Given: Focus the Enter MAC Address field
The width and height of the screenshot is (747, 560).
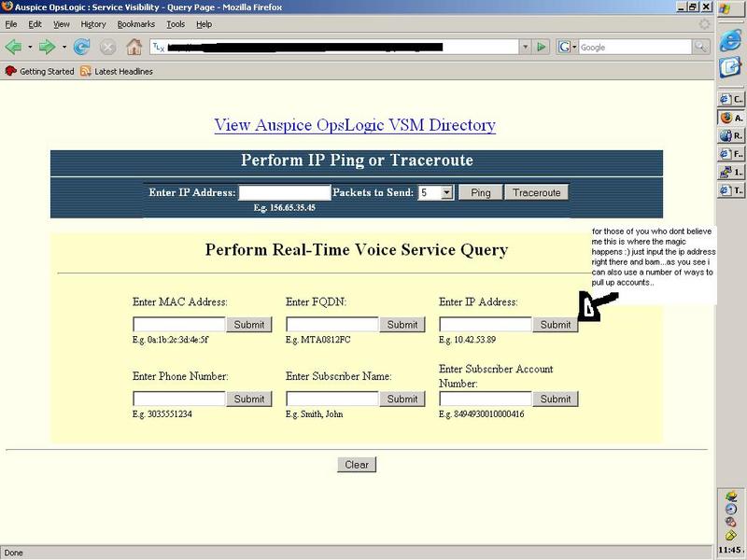Looking at the screenshot, I should [x=178, y=324].
